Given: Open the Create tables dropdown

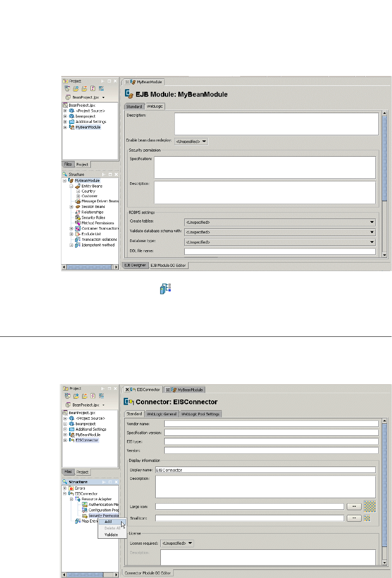Looking at the screenshot, I should click(280, 222).
